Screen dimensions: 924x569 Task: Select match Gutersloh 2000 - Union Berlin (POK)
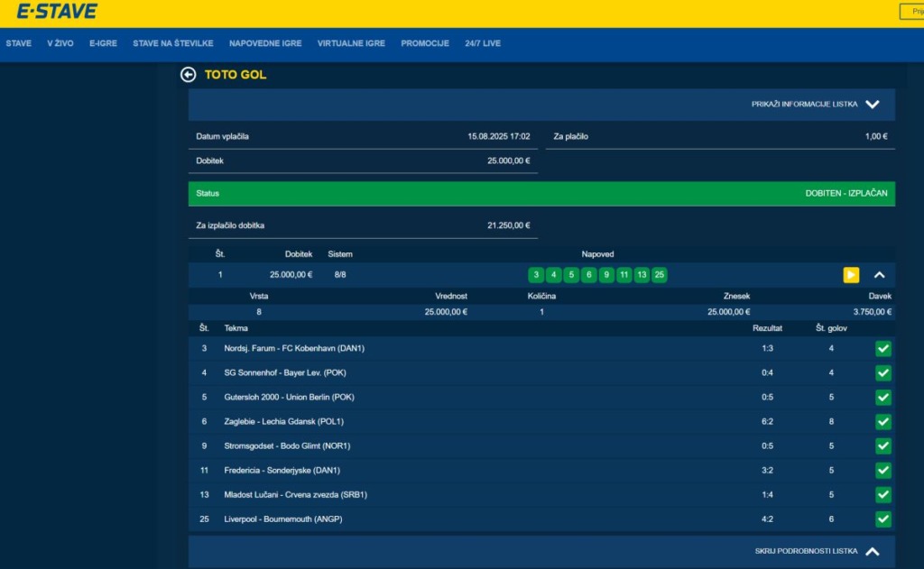(x=289, y=398)
